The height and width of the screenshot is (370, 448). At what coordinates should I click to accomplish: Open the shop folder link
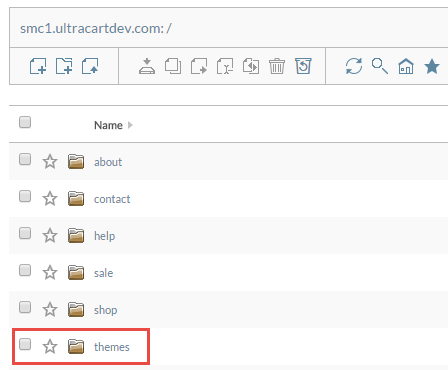tap(105, 310)
